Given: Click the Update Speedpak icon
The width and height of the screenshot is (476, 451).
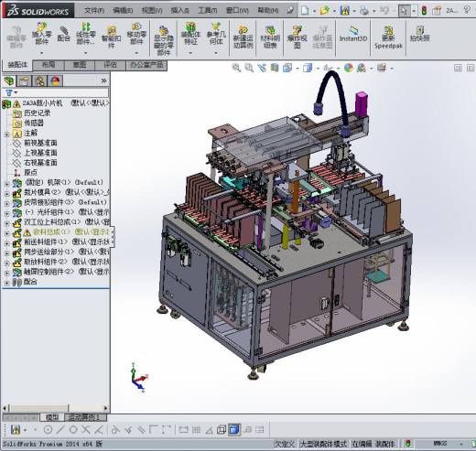Looking at the screenshot, I should (388, 38).
